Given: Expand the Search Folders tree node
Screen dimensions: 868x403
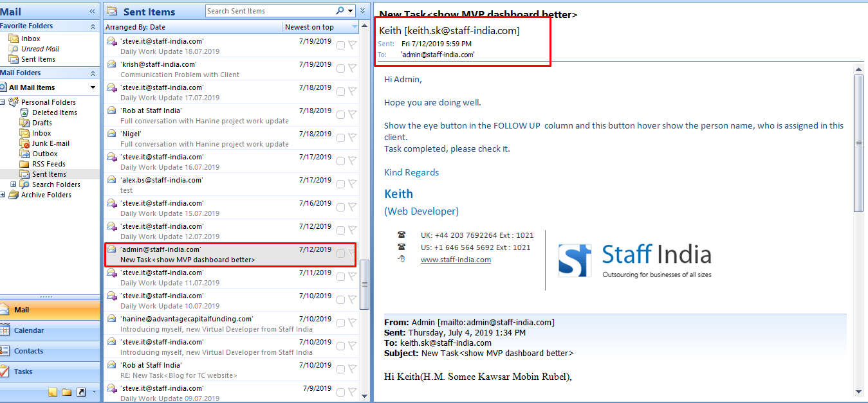Looking at the screenshot, I should pos(14,184).
